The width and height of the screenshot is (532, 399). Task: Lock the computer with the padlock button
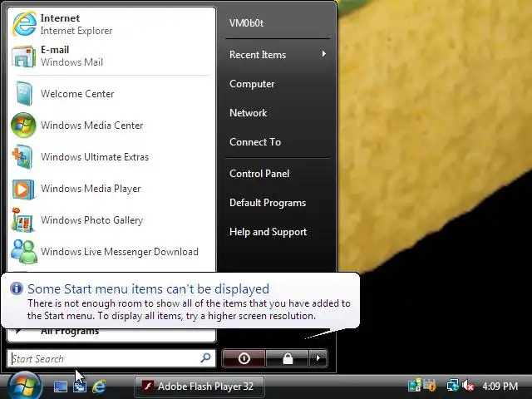[x=288, y=358]
